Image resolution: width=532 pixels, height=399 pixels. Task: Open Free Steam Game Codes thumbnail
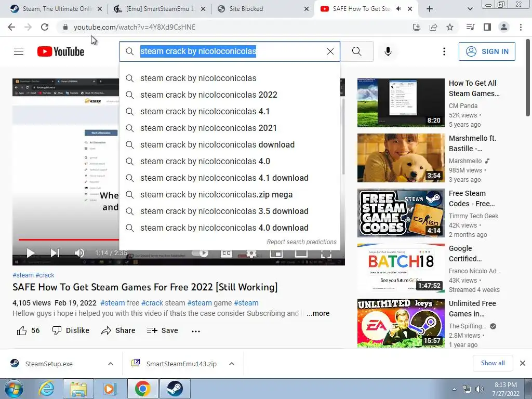coord(401,213)
